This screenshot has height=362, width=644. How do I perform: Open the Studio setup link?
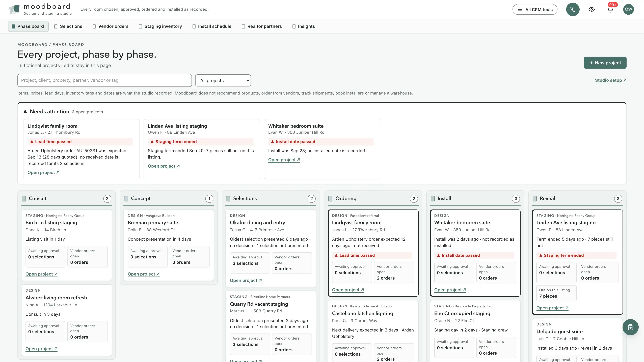(x=610, y=80)
